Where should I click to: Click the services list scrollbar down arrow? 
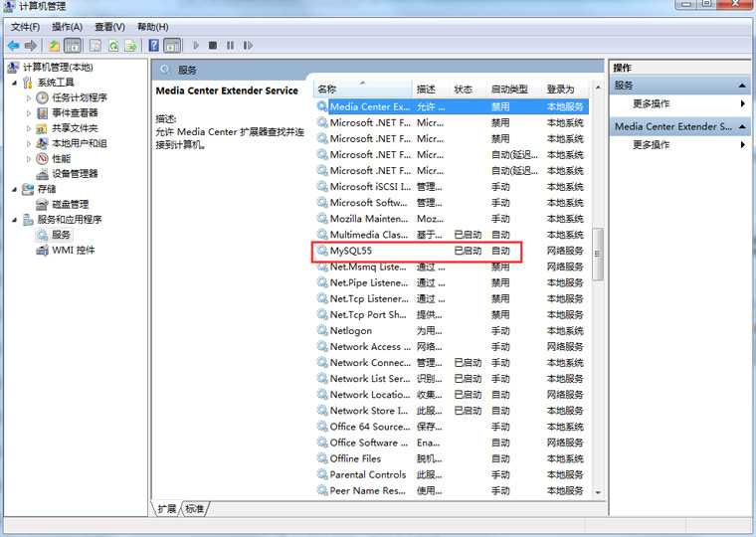coord(598,492)
